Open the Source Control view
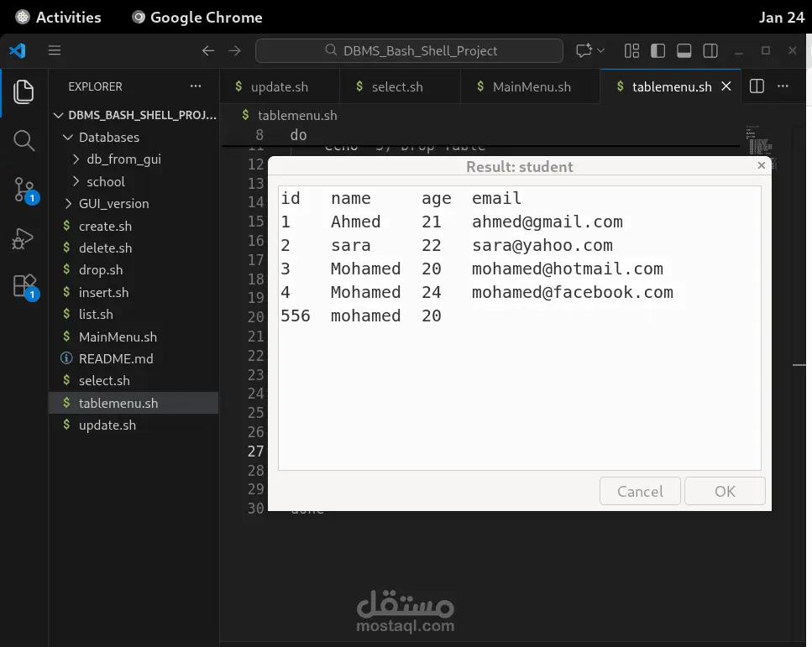The image size is (812, 647). pyautogui.click(x=24, y=191)
